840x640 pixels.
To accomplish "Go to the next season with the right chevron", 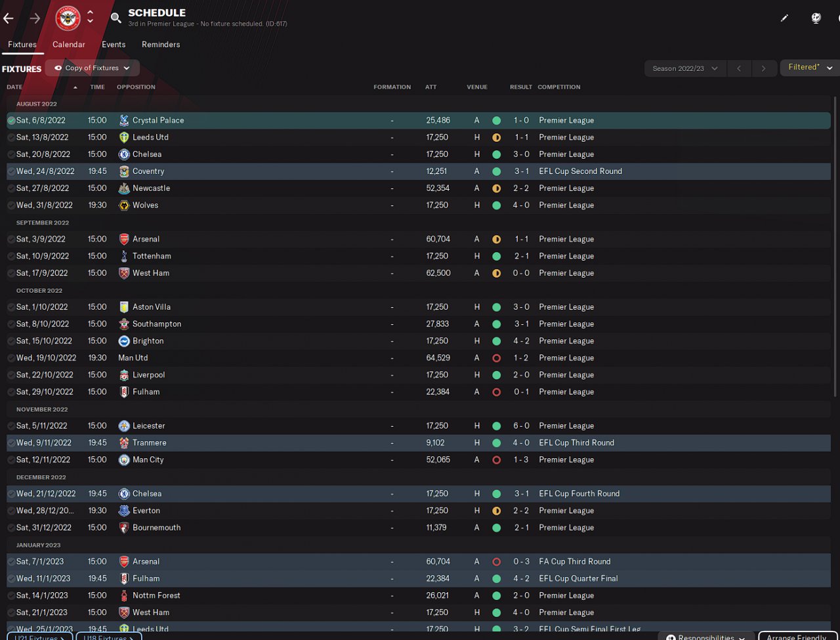I will 763,68.
